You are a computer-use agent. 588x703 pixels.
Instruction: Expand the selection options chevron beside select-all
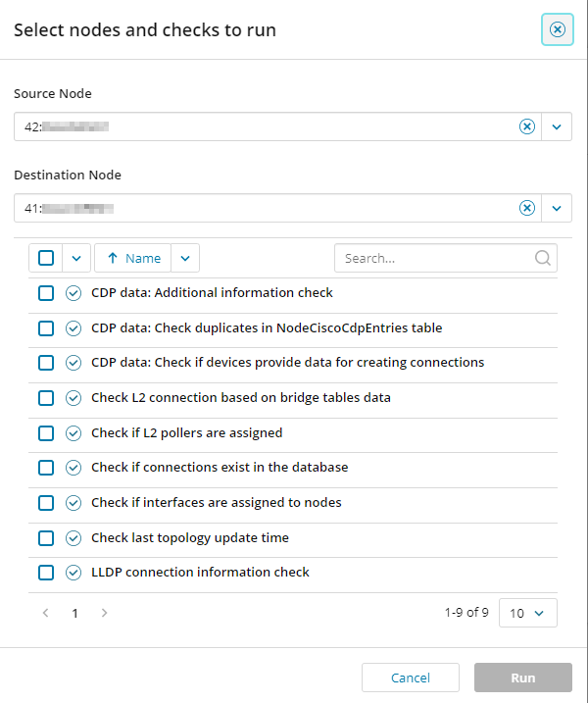76,258
